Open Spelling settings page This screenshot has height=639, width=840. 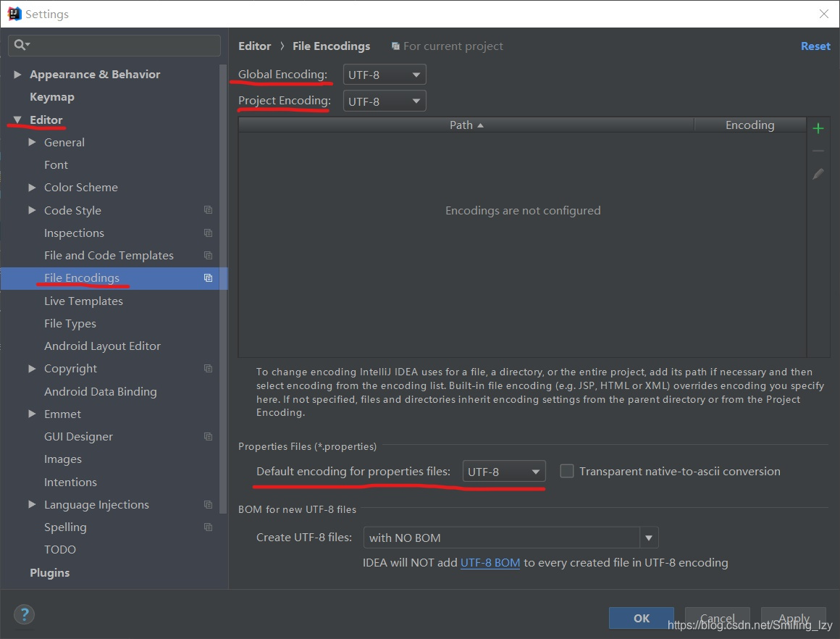[x=65, y=527]
